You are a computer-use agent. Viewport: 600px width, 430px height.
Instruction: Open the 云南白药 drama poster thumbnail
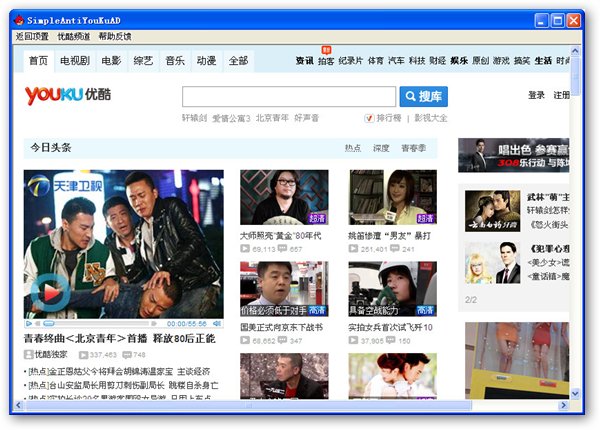click(x=492, y=211)
